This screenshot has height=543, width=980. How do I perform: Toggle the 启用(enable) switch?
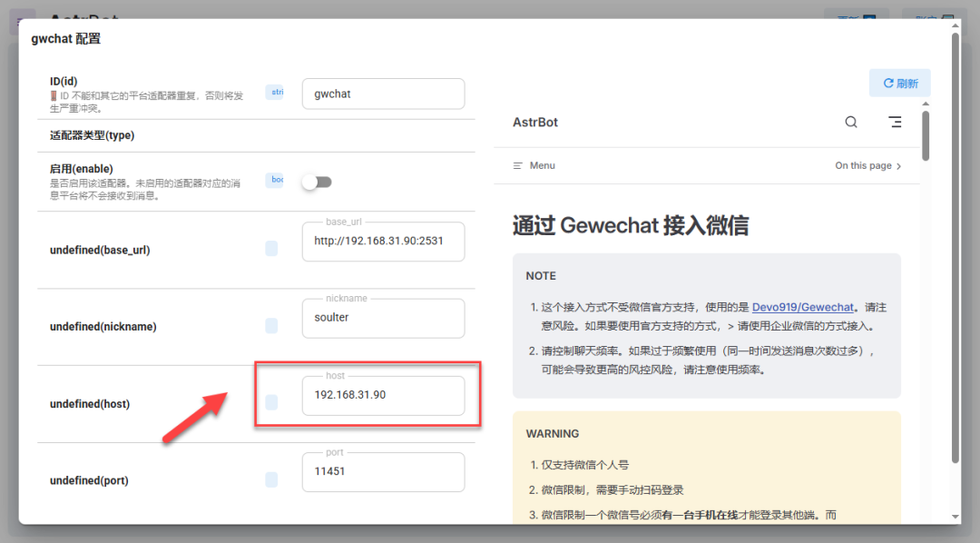click(x=317, y=182)
